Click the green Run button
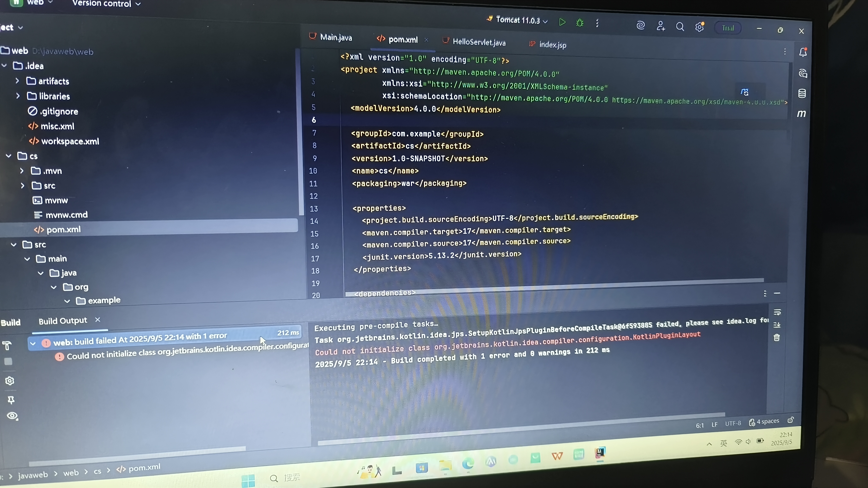Viewport: 868px width, 488px height. coord(562,22)
